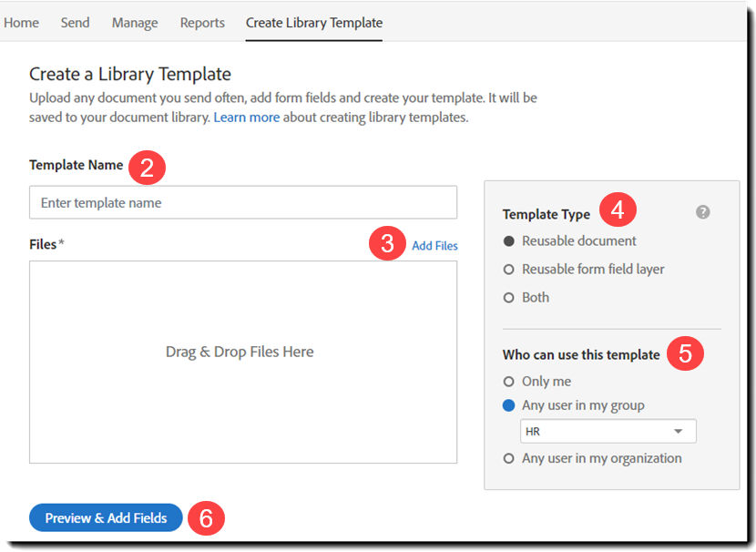This screenshot has width=756, height=552.
Task: Select the Only me radio option
Action: point(509,382)
